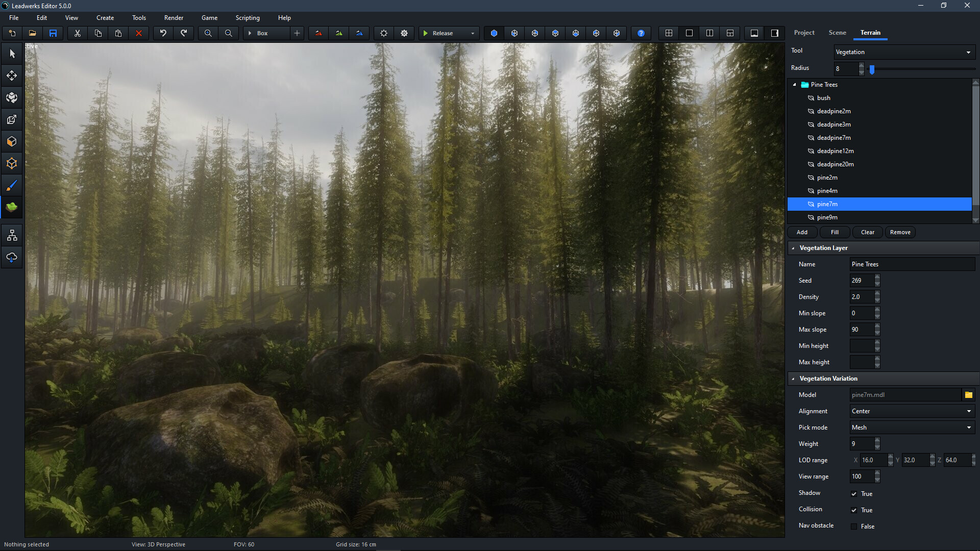Open the Alignment dropdown set to Center

(x=912, y=411)
